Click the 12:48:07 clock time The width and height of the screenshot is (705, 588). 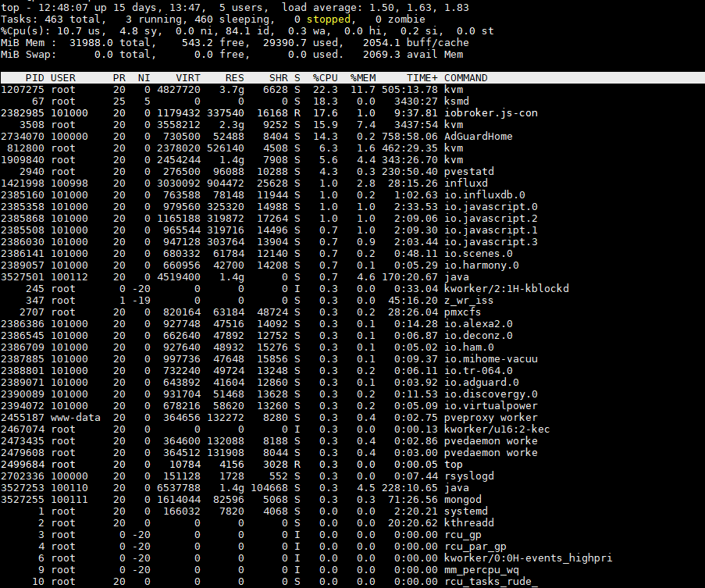pyautogui.click(x=63, y=7)
